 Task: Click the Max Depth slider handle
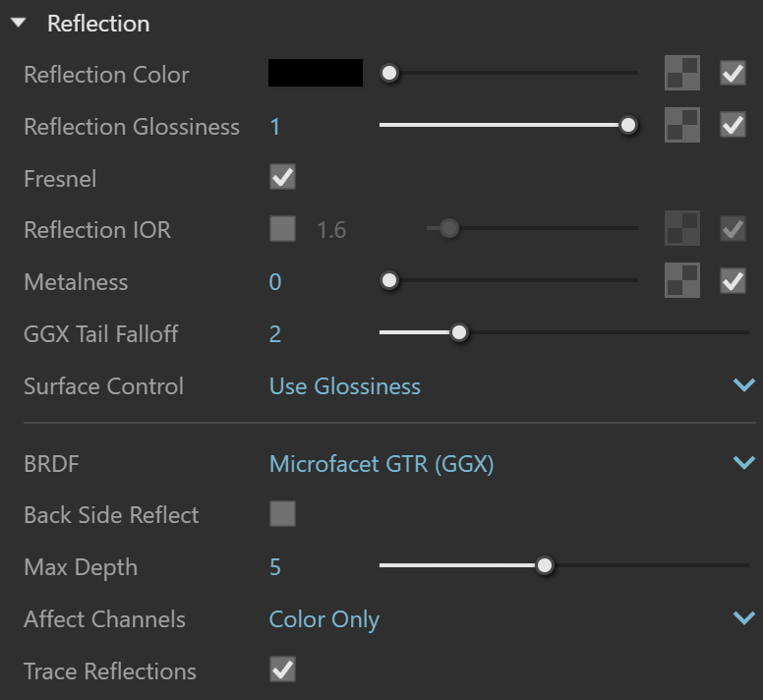click(x=545, y=565)
